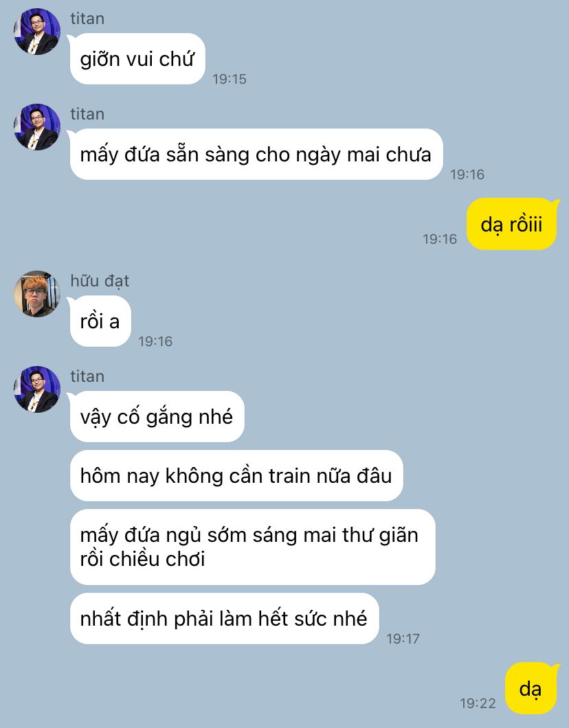Select the "mấy đứa ngủ sớm sáng mai" message
The width and height of the screenshot is (569, 728).
(252, 547)
